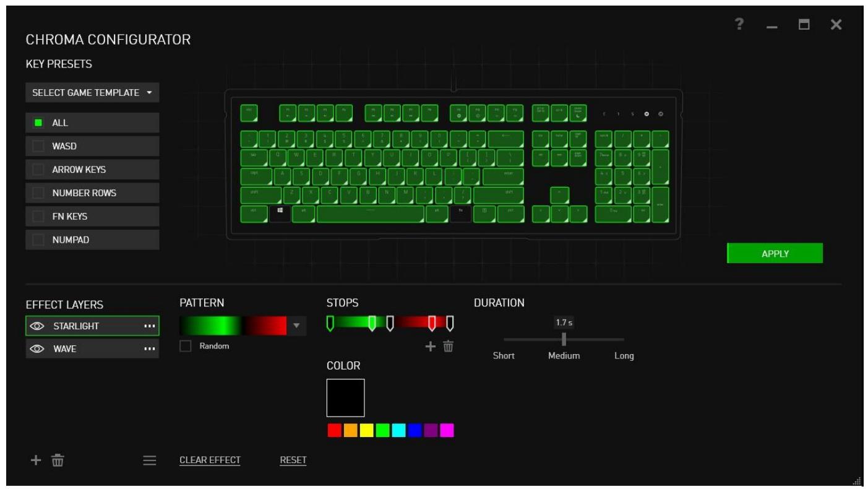
Task: Click the Long duration label
Action: pos(624,356)
